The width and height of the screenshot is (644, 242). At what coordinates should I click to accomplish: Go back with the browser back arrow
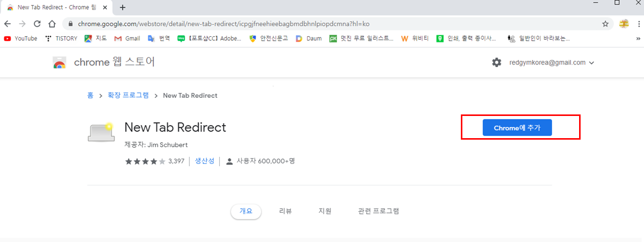pyautogui.click(x=8, y=24)
